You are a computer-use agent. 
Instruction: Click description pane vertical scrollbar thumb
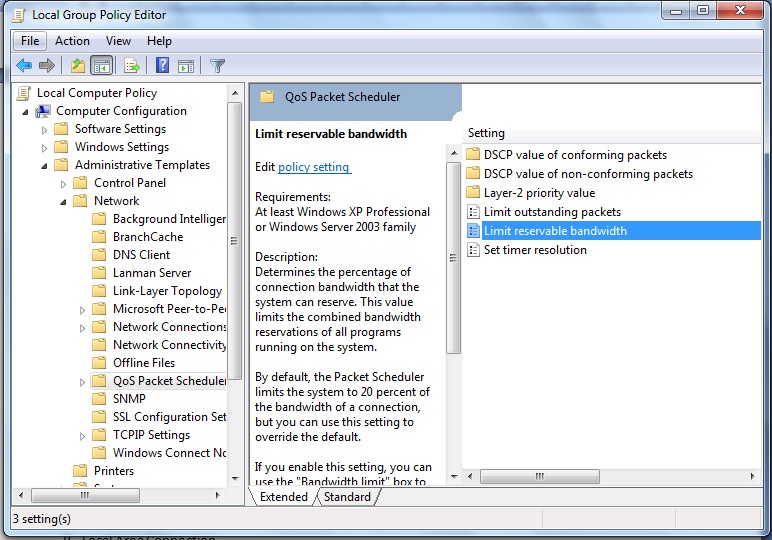coord(453,258)
